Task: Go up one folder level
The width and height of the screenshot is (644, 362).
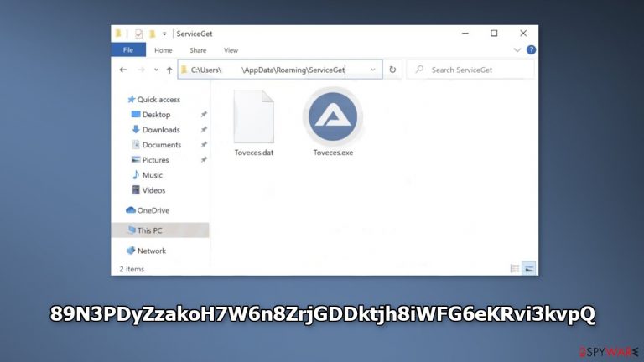Action: coord(169,70)
